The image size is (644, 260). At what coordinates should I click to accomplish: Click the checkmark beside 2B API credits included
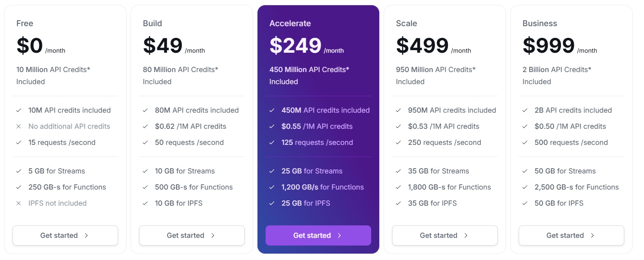click(x=525, y=110)
